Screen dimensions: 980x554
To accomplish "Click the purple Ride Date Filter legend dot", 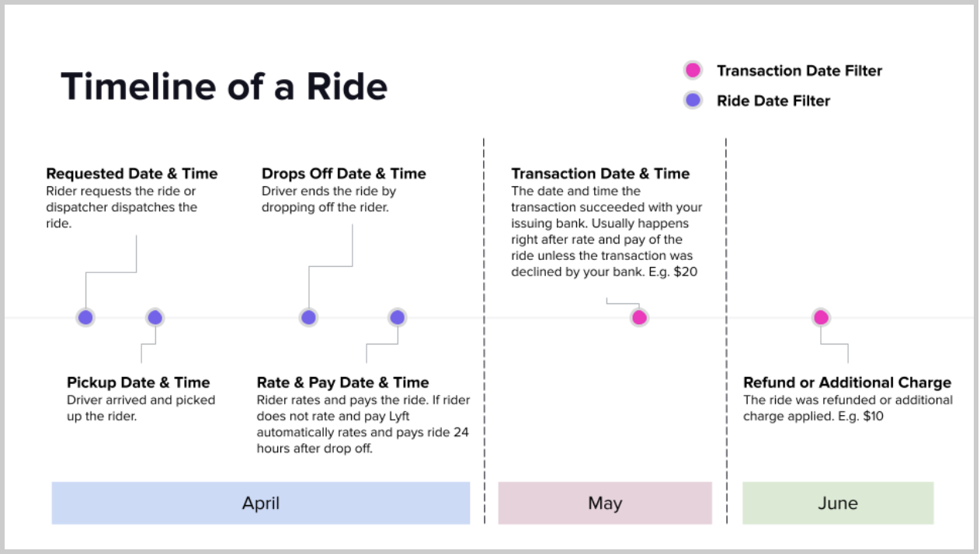I will point(693,100).
